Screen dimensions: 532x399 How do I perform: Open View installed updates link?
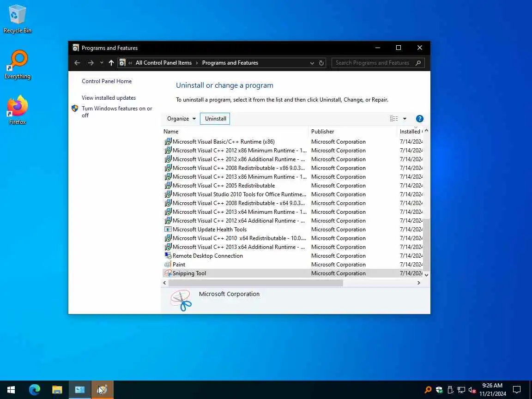109,98
